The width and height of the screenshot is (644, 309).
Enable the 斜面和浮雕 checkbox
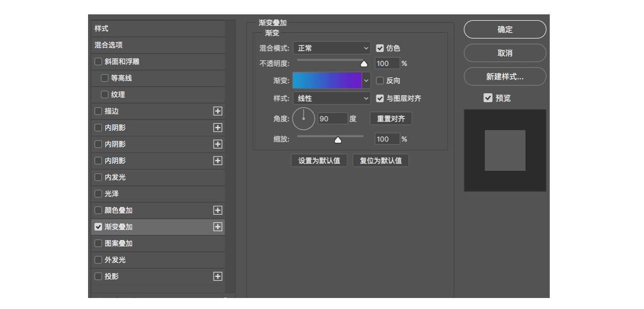pos(99,62)
